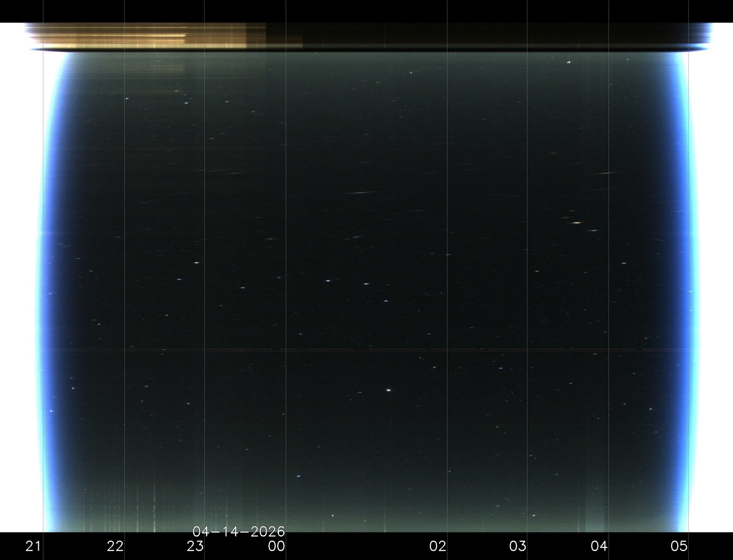Select the 23 hour label

point(195,546)
